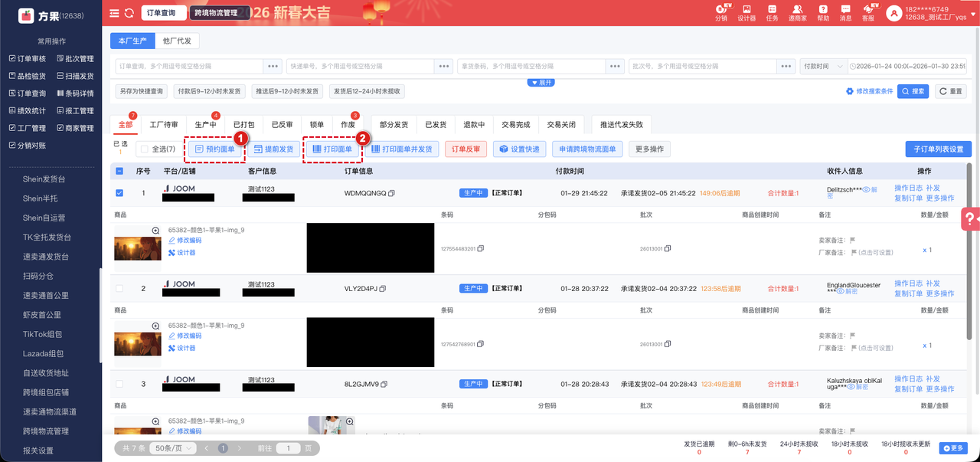The height and width of the screenshot is (462, 980).
Task: Copy order number WDMQQNGQ via copy icon
Action: tap(392, 193)
